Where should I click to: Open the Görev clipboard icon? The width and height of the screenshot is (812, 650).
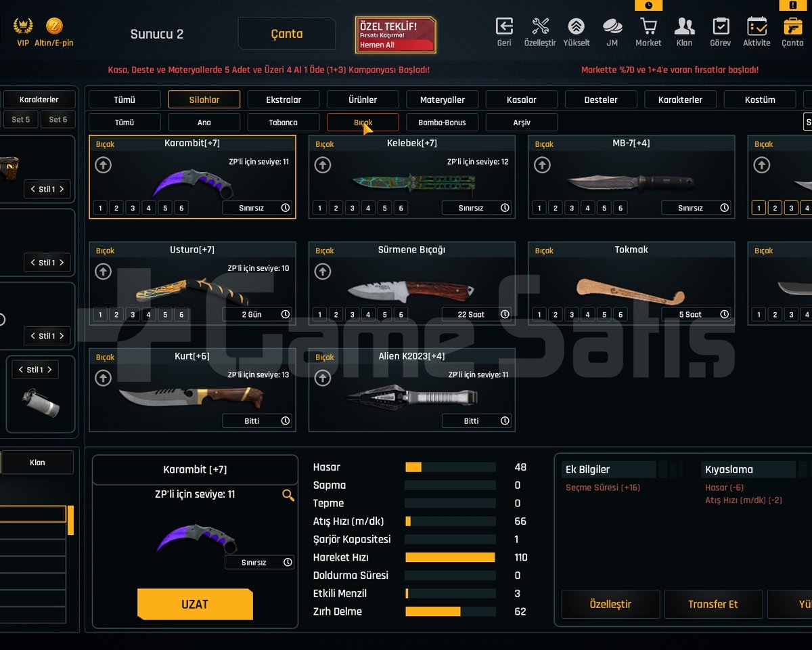(x=721, y=26)
